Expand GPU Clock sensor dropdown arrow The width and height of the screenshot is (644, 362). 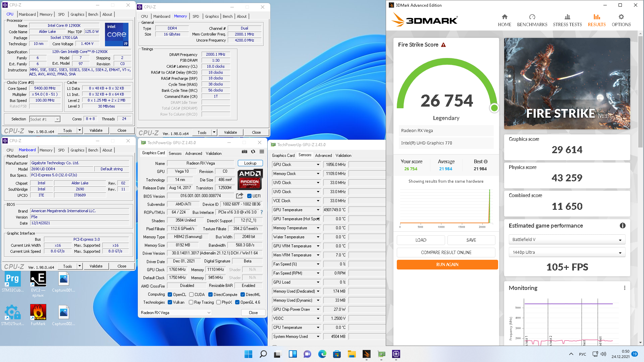coord(318,165)
